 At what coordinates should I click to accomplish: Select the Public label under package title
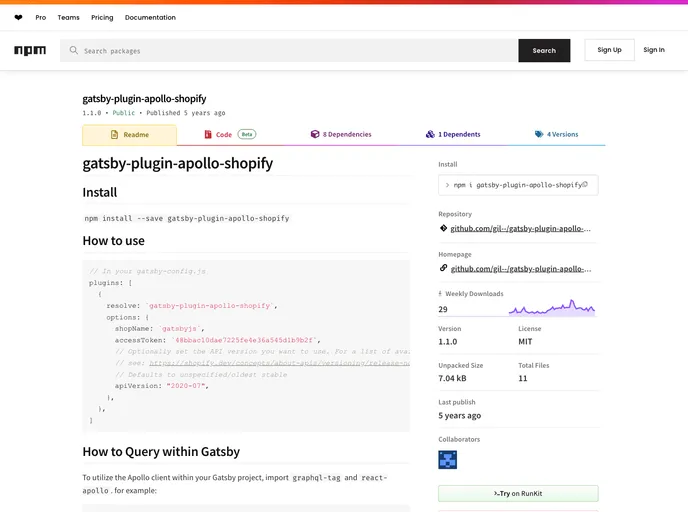point(124,113)
